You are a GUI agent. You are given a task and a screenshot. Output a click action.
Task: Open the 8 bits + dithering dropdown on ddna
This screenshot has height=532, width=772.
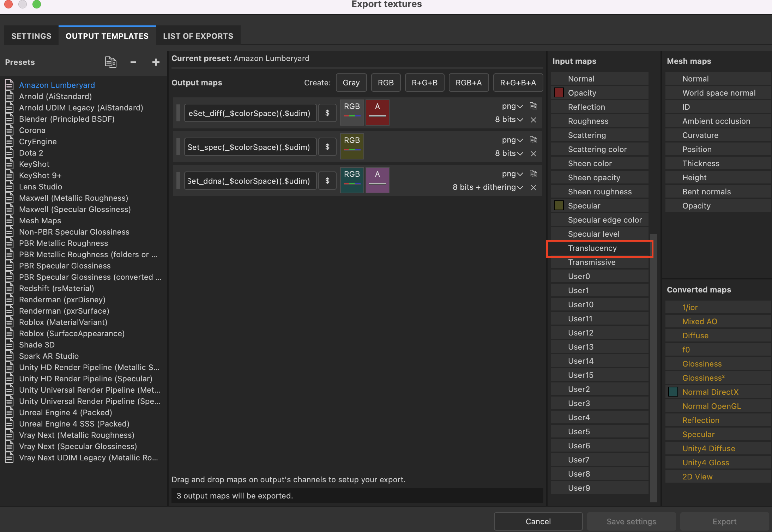pos(487,187)
